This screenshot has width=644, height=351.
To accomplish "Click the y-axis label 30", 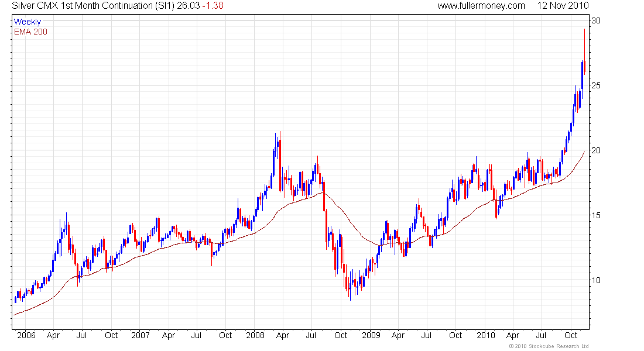I will coord(595,20).
